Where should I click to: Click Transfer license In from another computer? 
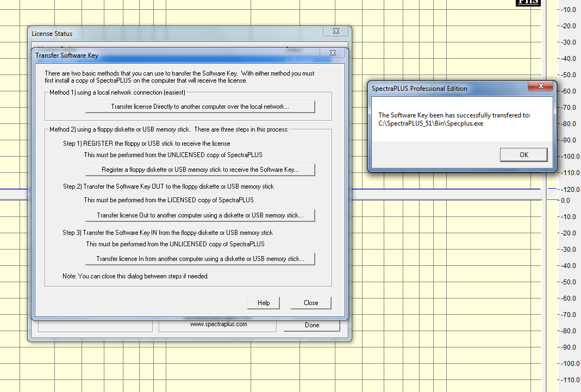(200, 259)
